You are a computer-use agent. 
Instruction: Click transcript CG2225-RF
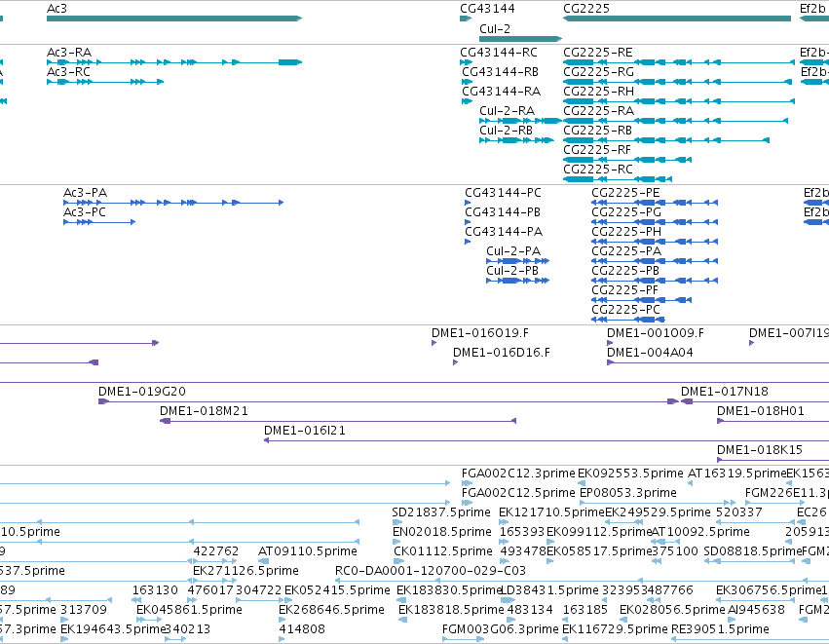[597, 150]
